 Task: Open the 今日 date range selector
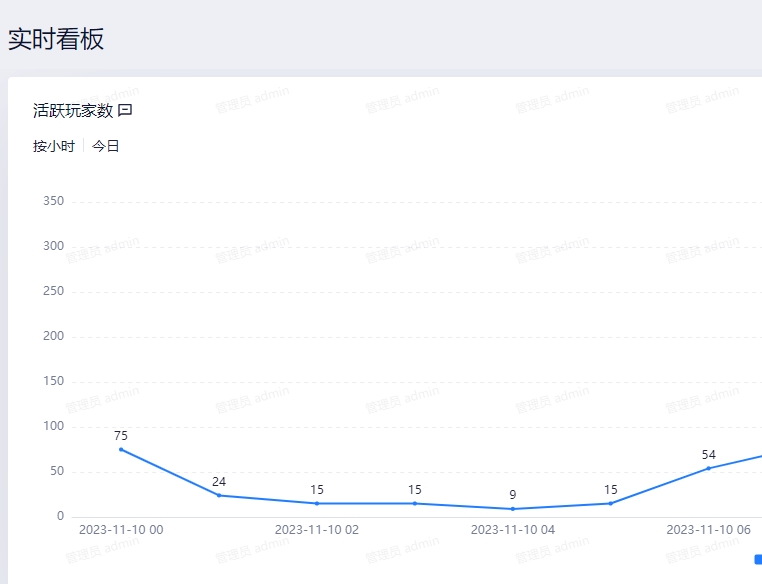coord(106,146)
